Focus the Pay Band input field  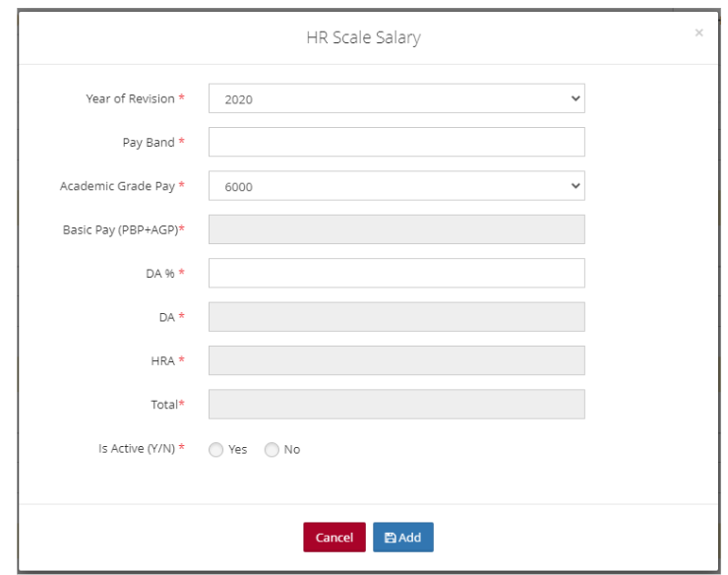click(x=396, y=142)
